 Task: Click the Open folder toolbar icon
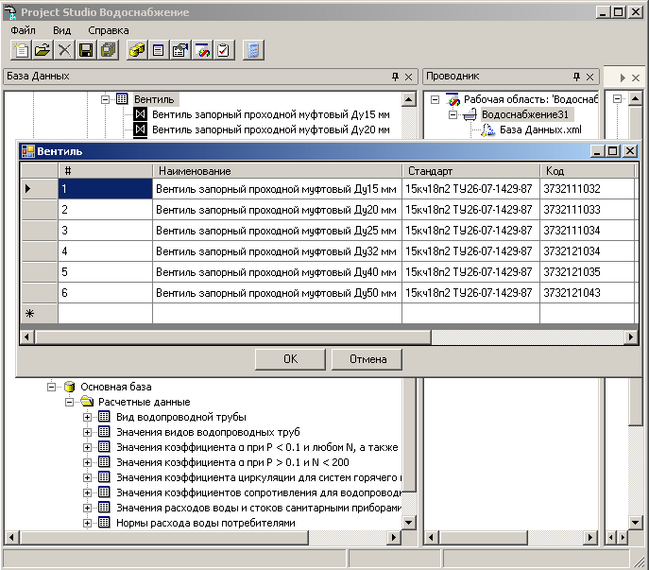pyautogui.click(x=43, y=50)
